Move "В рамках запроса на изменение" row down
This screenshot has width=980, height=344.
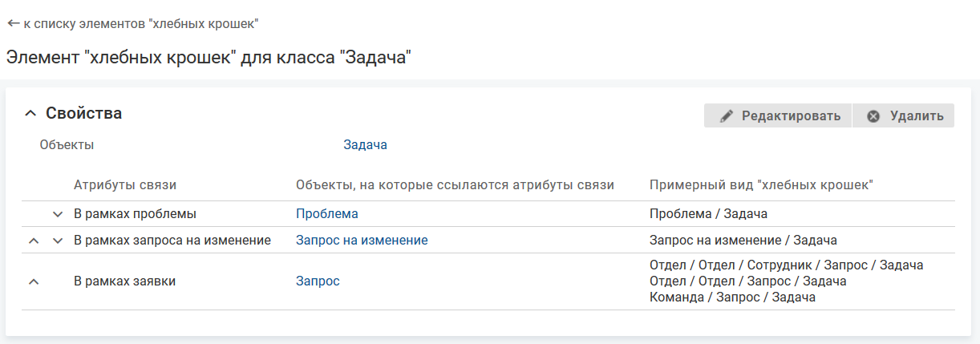pos(57,241)
